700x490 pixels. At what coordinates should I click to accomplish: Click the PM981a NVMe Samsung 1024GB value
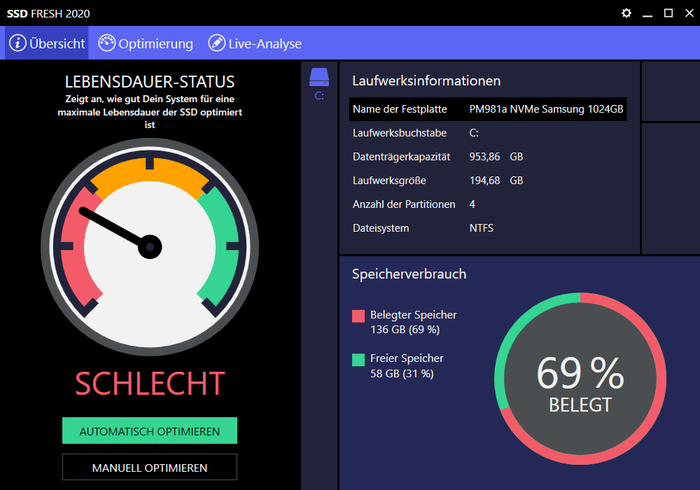click(546, 109)
